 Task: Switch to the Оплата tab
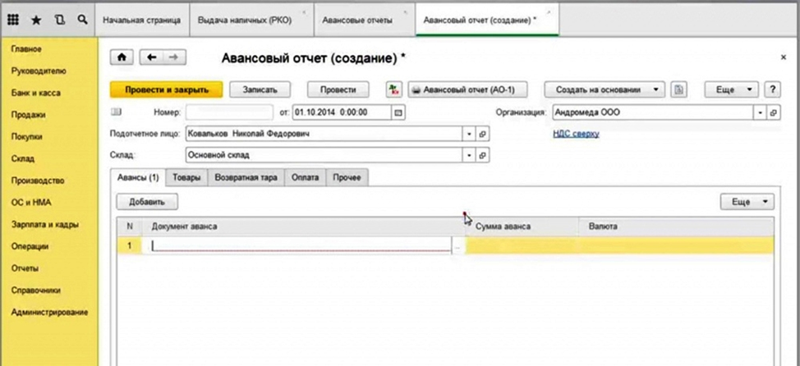tap(305, 178)
